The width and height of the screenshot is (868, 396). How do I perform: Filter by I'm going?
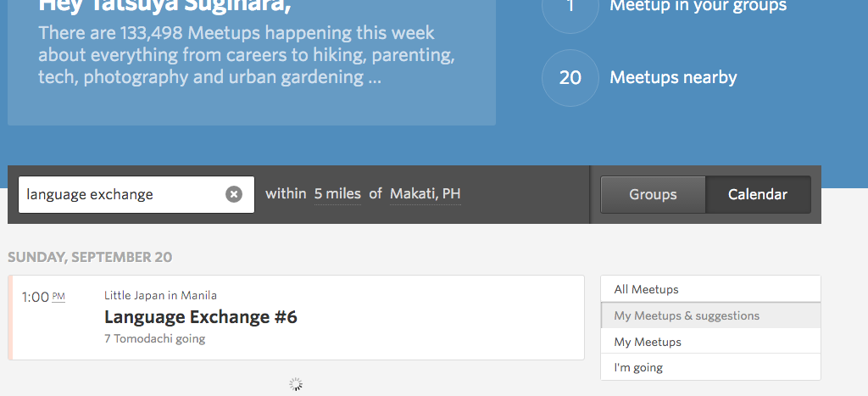click(x=711, y=367)
